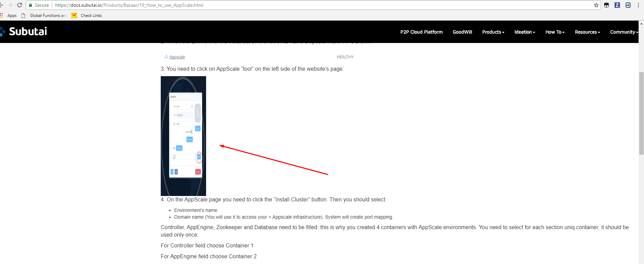Screen dimensions: 644x264
Task: Click the blue Z extension icon
Action: (617, 5)
